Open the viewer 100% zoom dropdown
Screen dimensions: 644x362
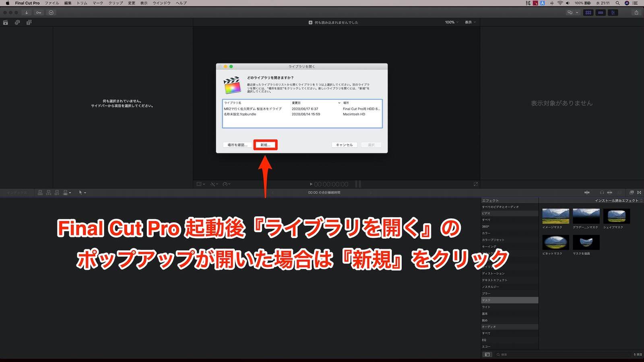pos(452,23)
